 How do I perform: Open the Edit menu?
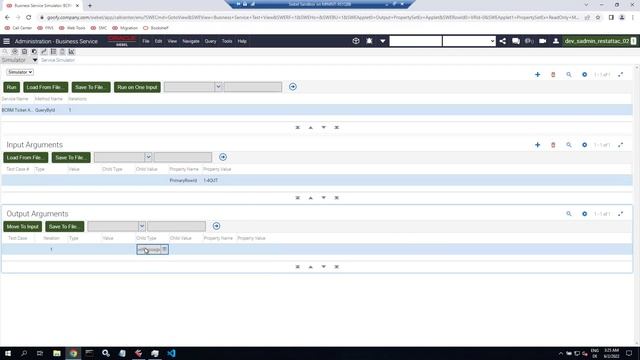[x=158, y=41]
